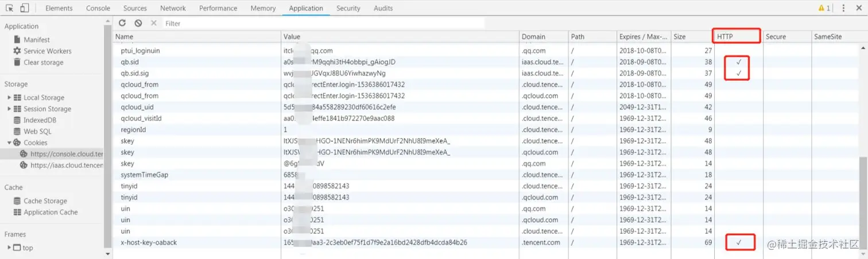Sort cookies by the HTTP column header
This screenshot has height=259, width=868.
pos(738,37)
